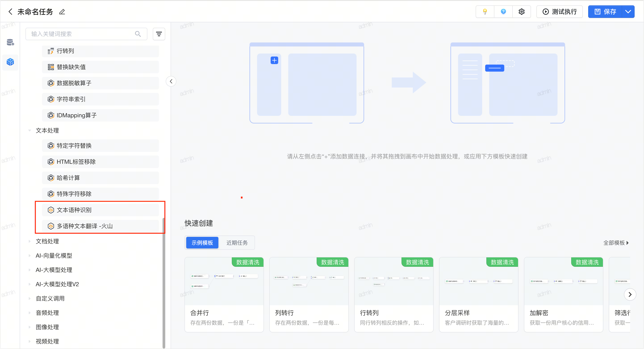The height and width of the screenshot is (349, 644).
Task: Click the 哈希计算 operator icon
Action: coord(51,178)
